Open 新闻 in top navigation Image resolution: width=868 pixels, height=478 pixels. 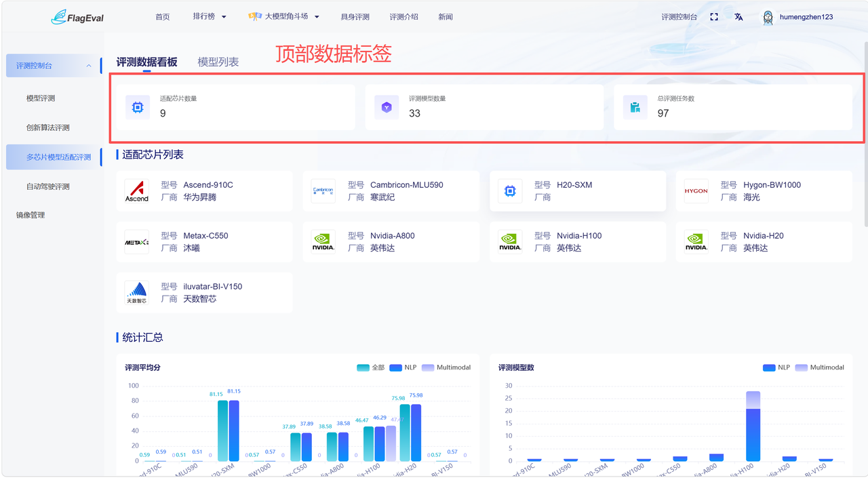coord(446,17)
